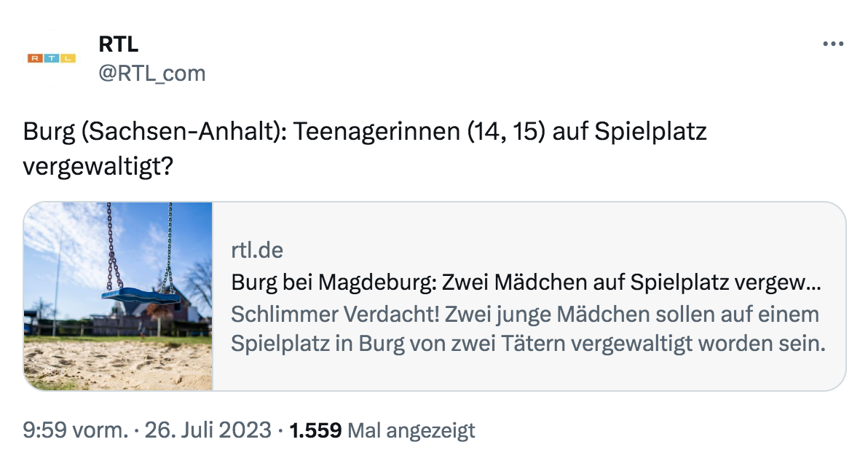Viewport: 868px width, 466px height.
Task: Click the 1.559 view count number
Action: [315, 431]
